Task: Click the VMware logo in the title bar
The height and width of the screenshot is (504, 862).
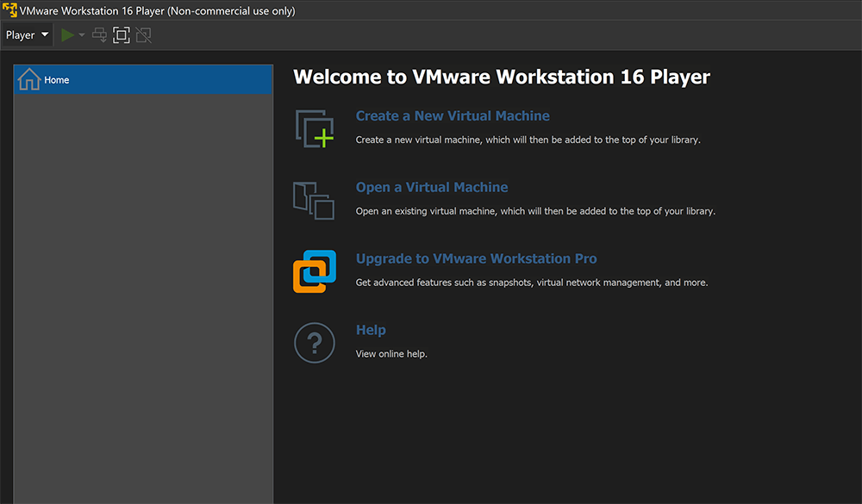Action: (9, 11)
